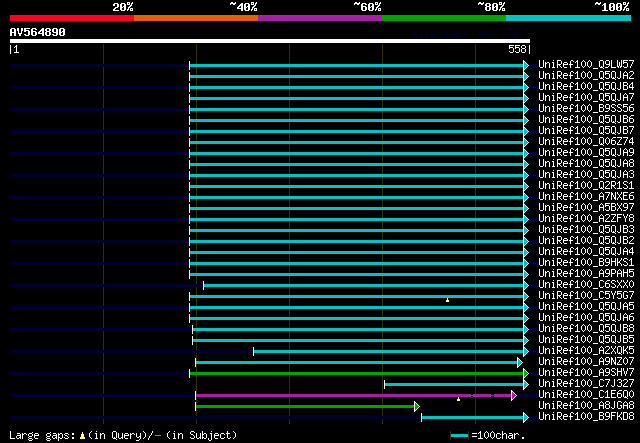Screen dimensions: 640x443
Task: Select the UniRef100_B9HKS1 label
Action: pos(586,262)
